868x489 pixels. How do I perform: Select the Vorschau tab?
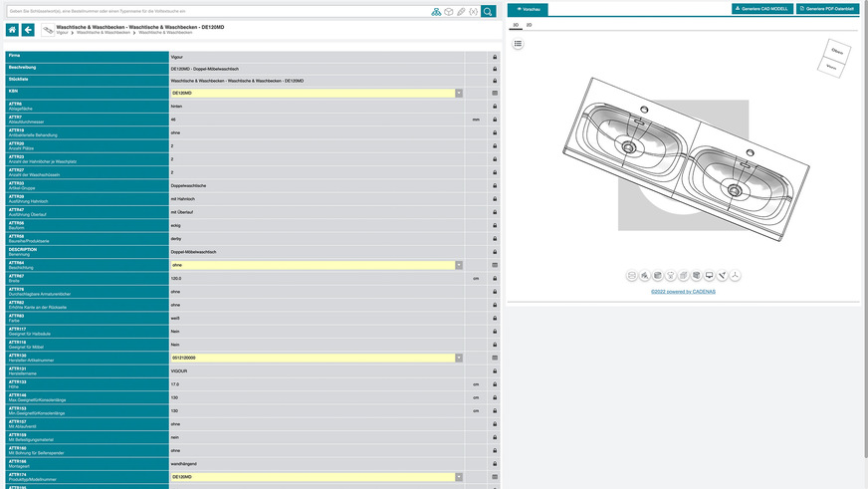[528, 9]
